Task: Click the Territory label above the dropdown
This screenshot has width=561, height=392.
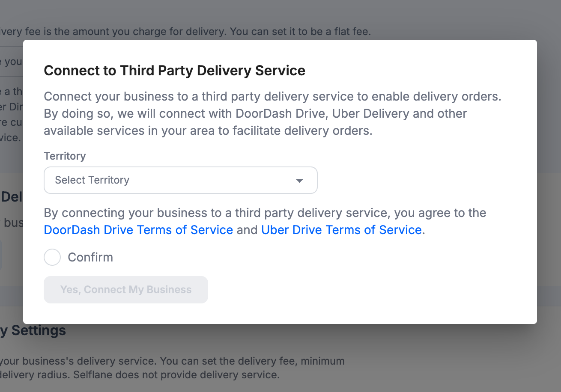Action: (65, 156)
